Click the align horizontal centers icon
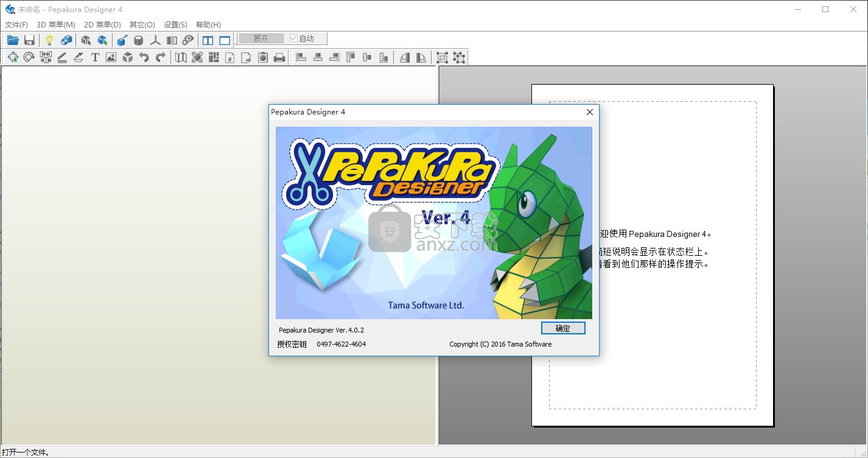 pyautogui.click(x=318, y=57)
